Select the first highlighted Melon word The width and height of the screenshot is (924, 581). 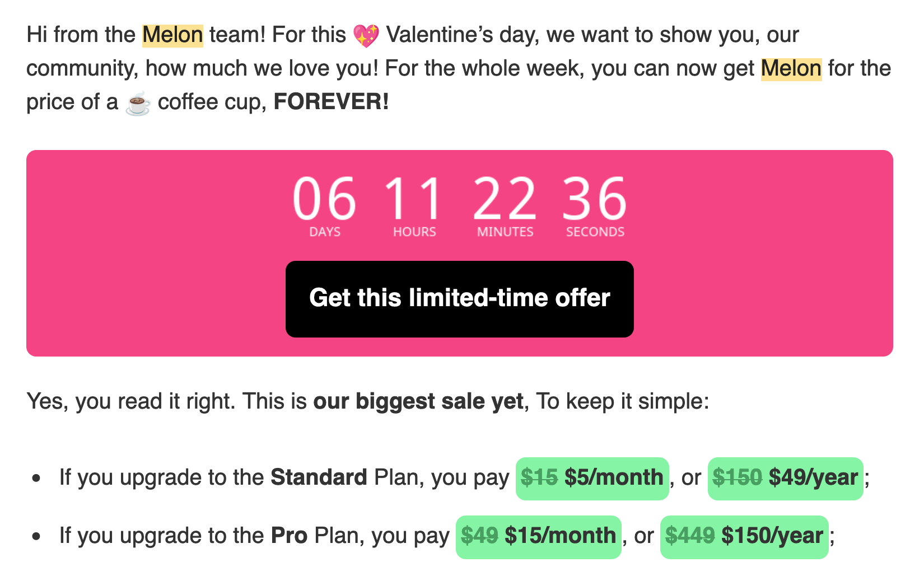172,35
